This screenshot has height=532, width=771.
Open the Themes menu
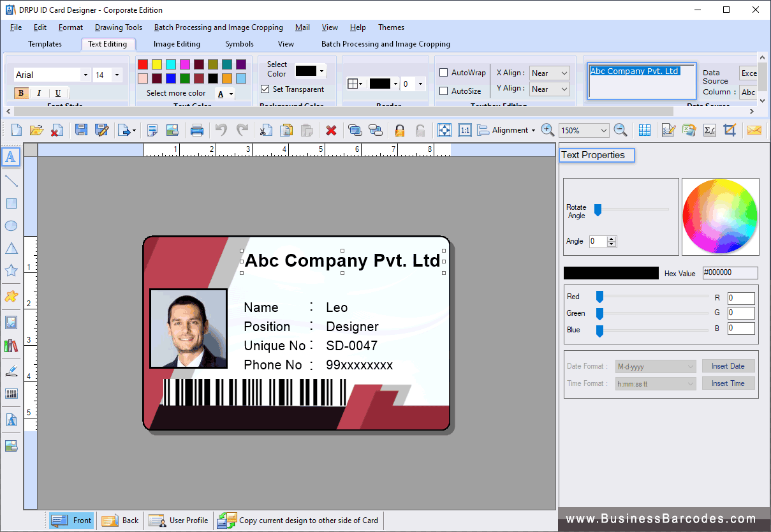[x=391, y=27]
